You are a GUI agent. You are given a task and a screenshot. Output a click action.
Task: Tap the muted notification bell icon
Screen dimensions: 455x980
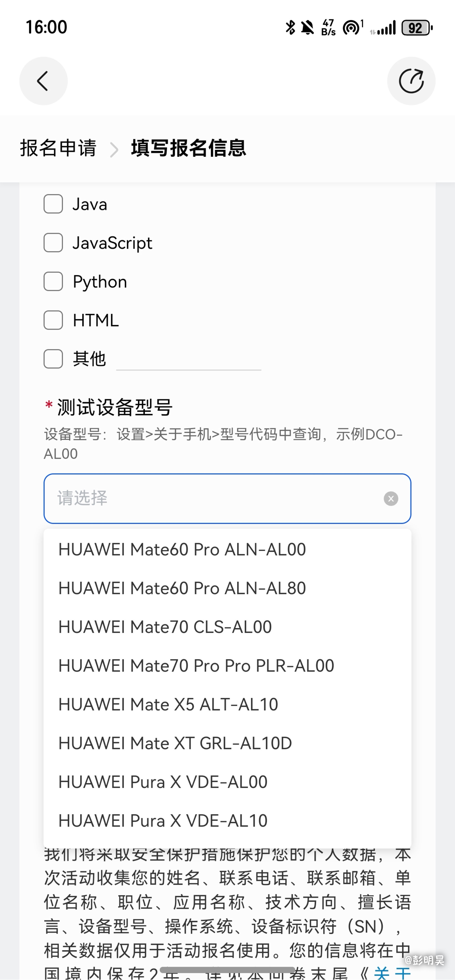[x=307, y=27]
